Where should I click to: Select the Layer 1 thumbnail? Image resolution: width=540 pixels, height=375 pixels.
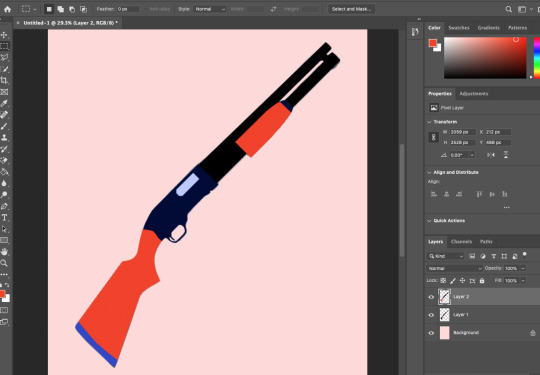(x=445, y=315)
